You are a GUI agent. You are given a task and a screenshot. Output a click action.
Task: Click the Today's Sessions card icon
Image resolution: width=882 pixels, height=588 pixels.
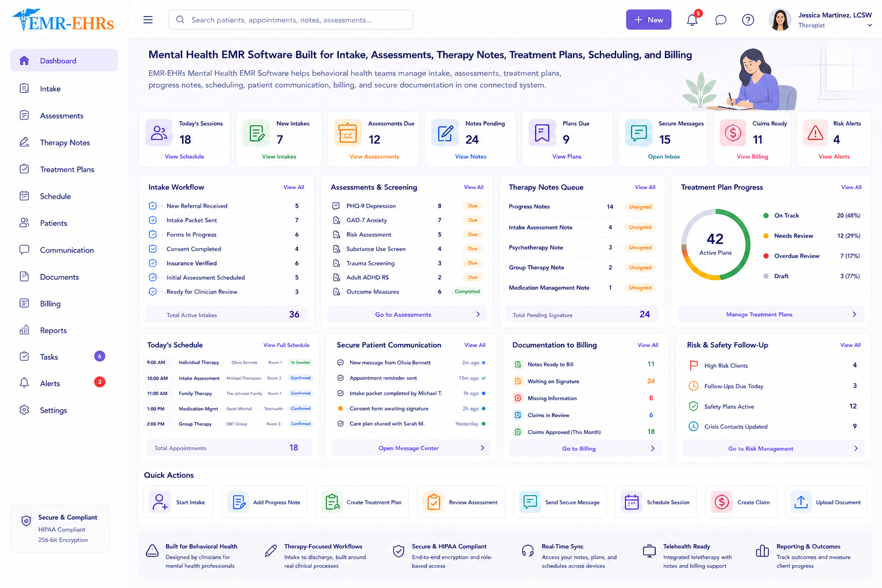(159, 133)
